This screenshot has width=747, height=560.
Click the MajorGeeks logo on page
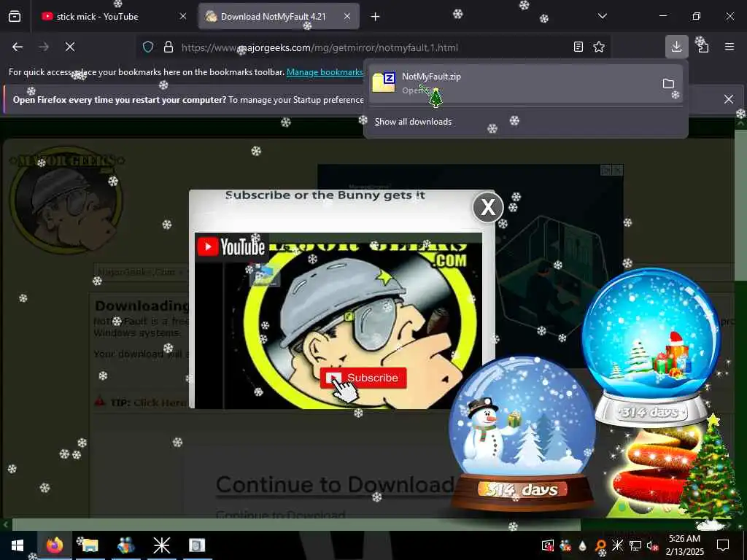coord(66,201)
